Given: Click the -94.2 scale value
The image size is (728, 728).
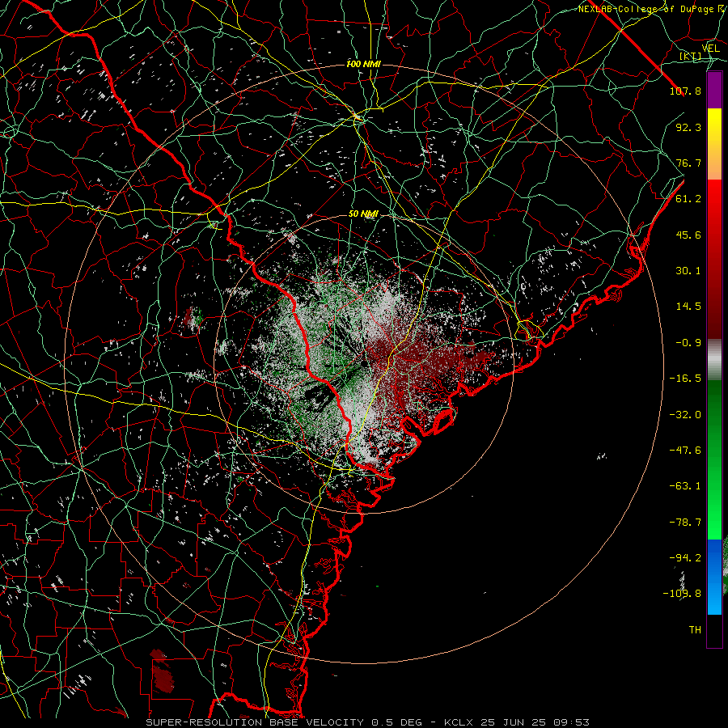Looking at the screenshot, I should [685, 558].
